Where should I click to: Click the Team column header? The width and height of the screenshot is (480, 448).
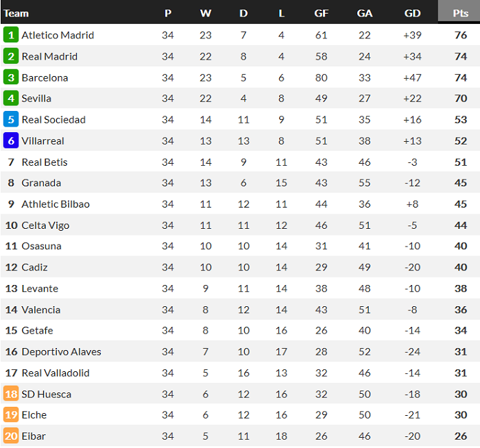[x=16, y=13]
